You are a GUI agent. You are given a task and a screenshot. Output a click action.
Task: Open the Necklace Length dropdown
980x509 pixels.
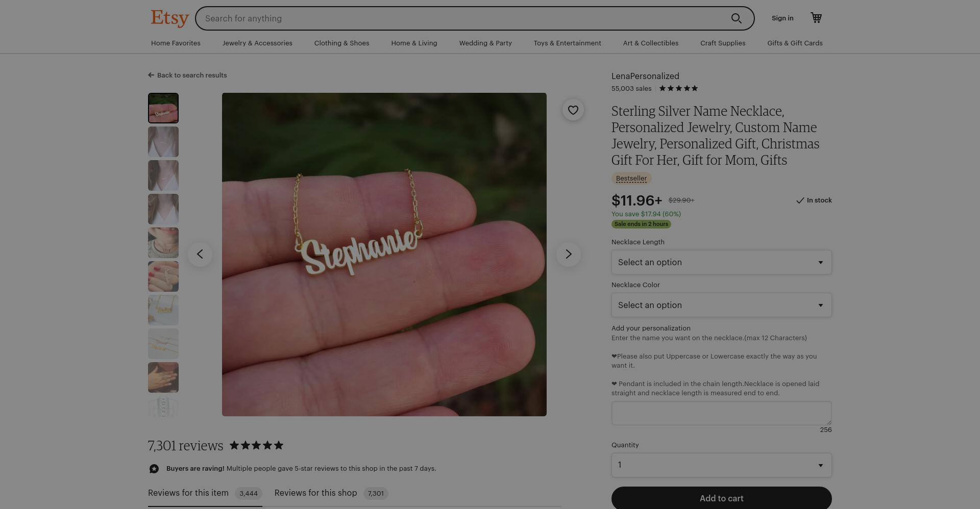coord(721,262)
